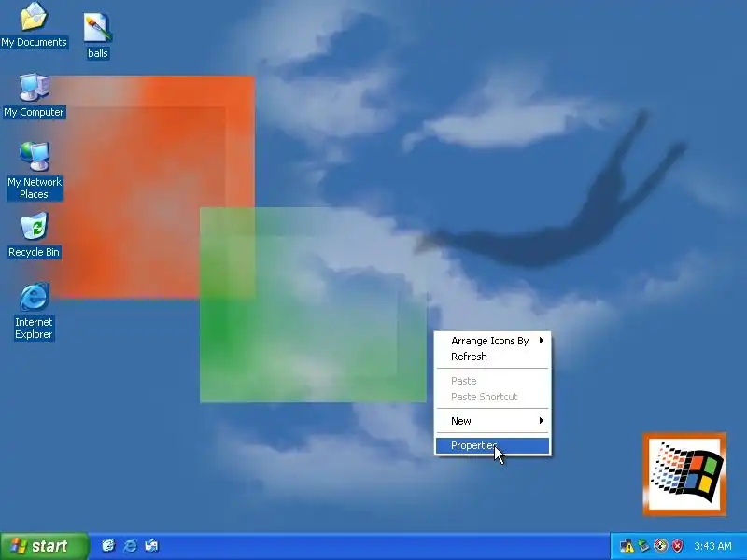747x560 pixels.
Task: Click the round disc tray icon
Action: [x=660, y=546]
